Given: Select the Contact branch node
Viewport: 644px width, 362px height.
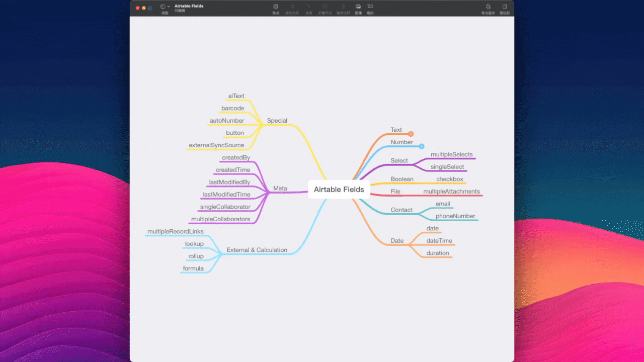Looking at the screenshot, I should tap(401, 210).
